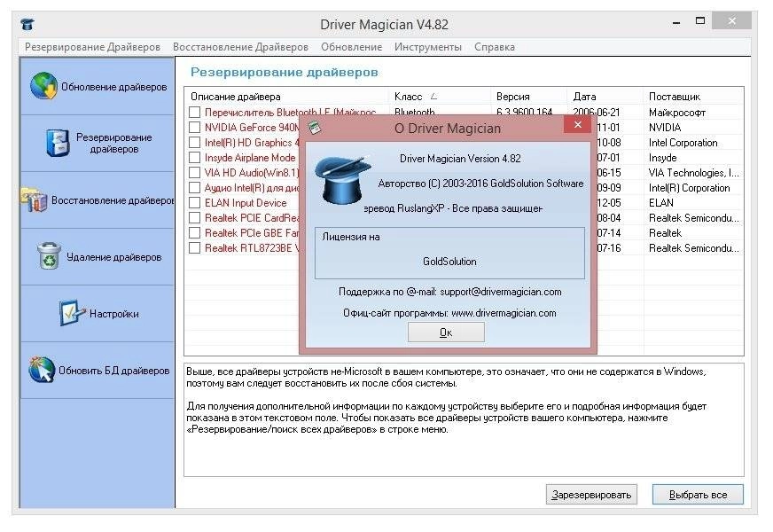Click the magician hat logo in About dialog
773x532 pixels.
[341, 181]
